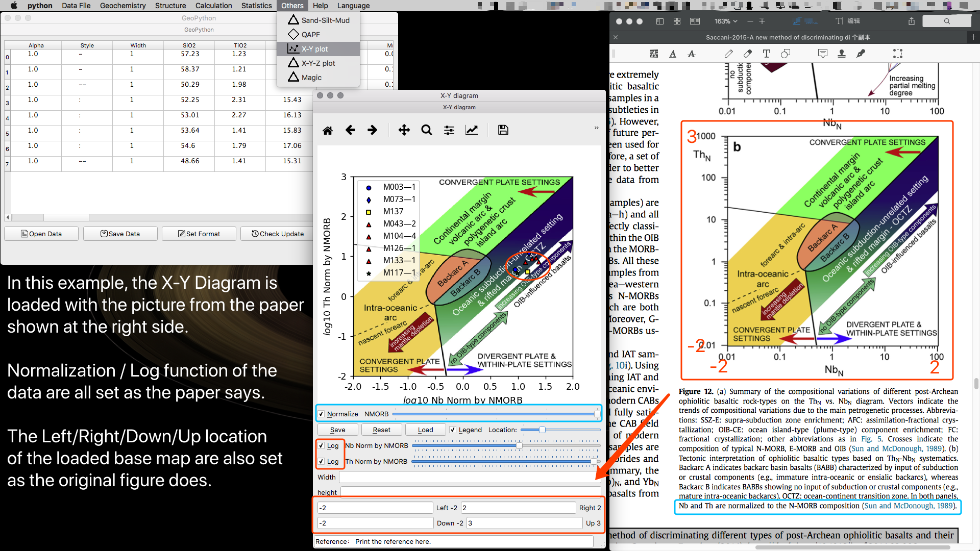The image size is (980, 551).
Task: Click the legend Location slider
Action: pyautogui.click(x=542, y=430)
